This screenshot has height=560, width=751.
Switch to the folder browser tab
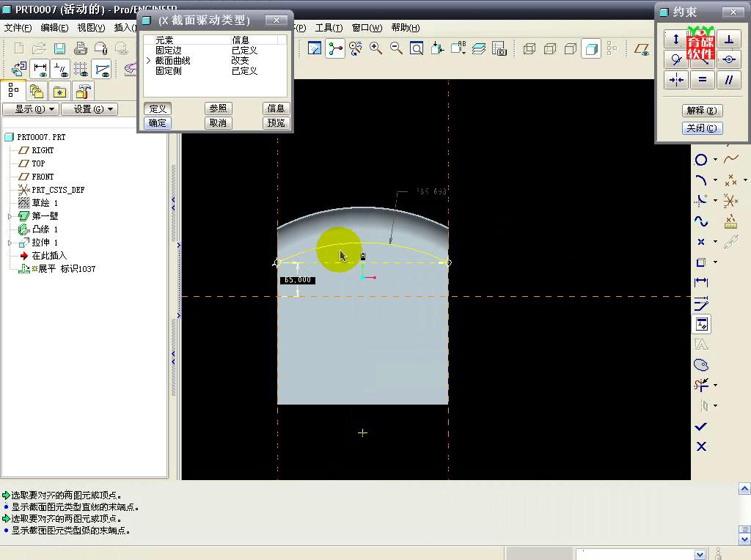(x=37, y=92)
